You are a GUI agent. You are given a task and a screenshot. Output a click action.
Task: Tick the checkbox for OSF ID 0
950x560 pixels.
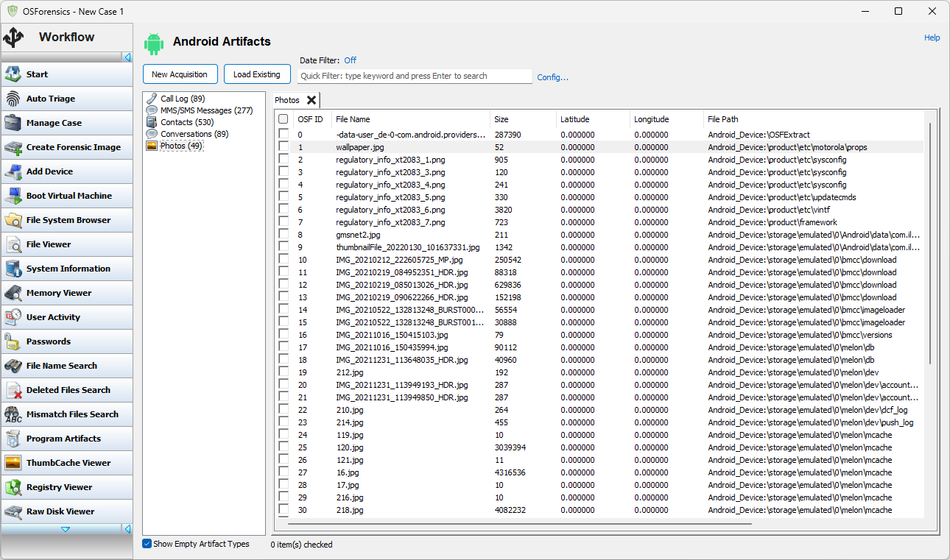[283, 135]
